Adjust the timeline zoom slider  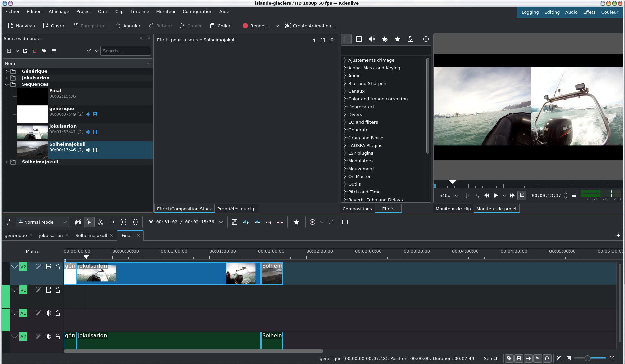tap(588, 359)
